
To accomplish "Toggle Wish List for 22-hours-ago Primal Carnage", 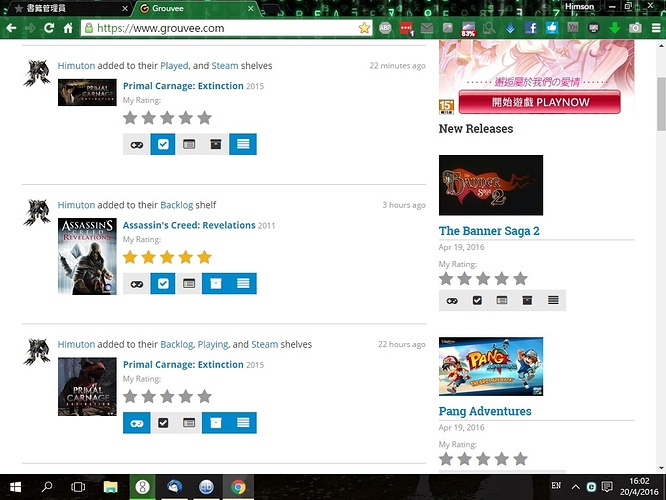I will pyautogui.click(x=189, y=423).
